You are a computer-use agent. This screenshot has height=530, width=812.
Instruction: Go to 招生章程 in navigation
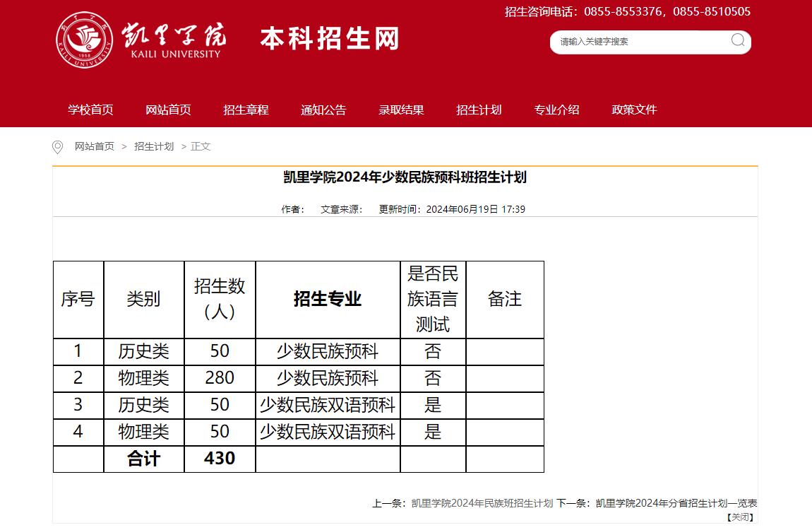246,110
